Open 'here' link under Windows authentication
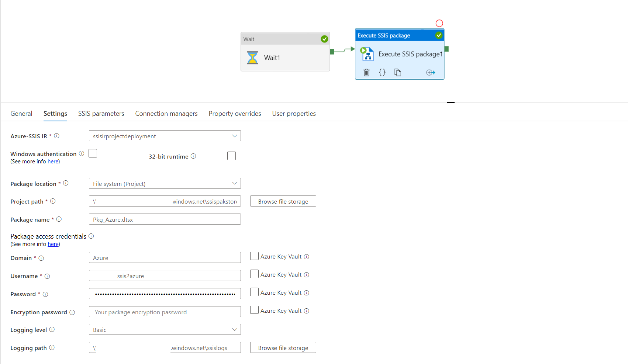Screen dimensions: 628x364 53,162
